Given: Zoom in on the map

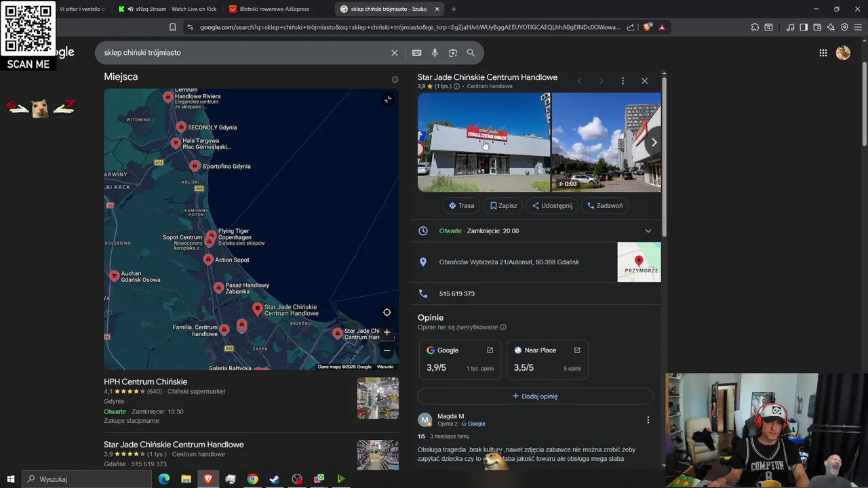Looking at the screenshot, I should point(387,332).
